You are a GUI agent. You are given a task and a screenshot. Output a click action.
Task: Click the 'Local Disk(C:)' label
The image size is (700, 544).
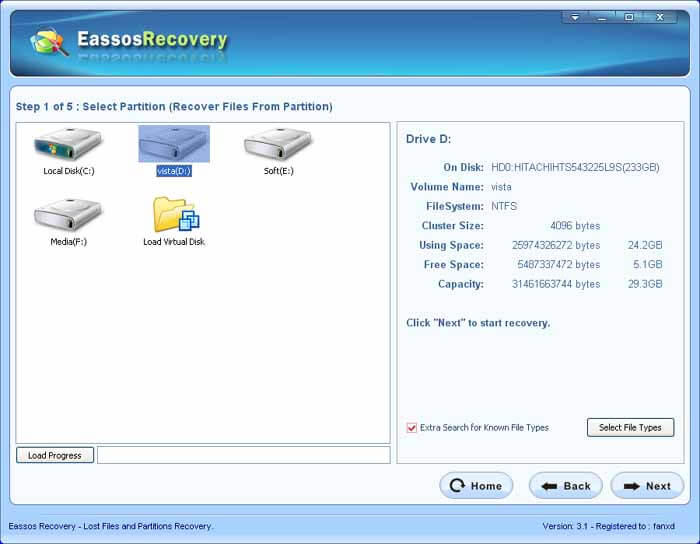click(x=69, y=171)
